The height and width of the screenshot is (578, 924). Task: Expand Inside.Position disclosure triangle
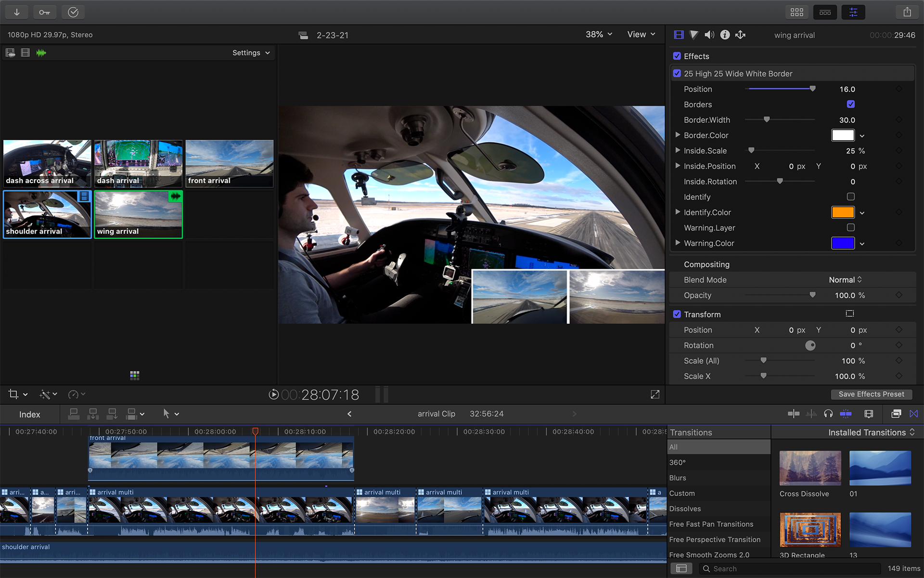click(x=678, y=166)
